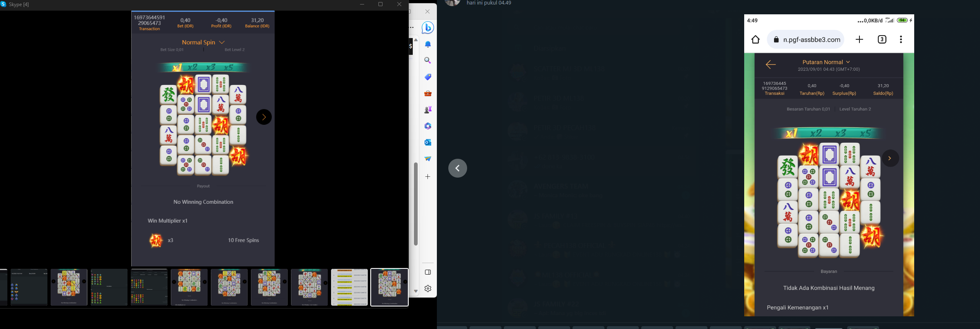Open the Drop paper-plane icon in sidebar
The width and height of the screenshot is (980, 329).
(x=428, y=159)
